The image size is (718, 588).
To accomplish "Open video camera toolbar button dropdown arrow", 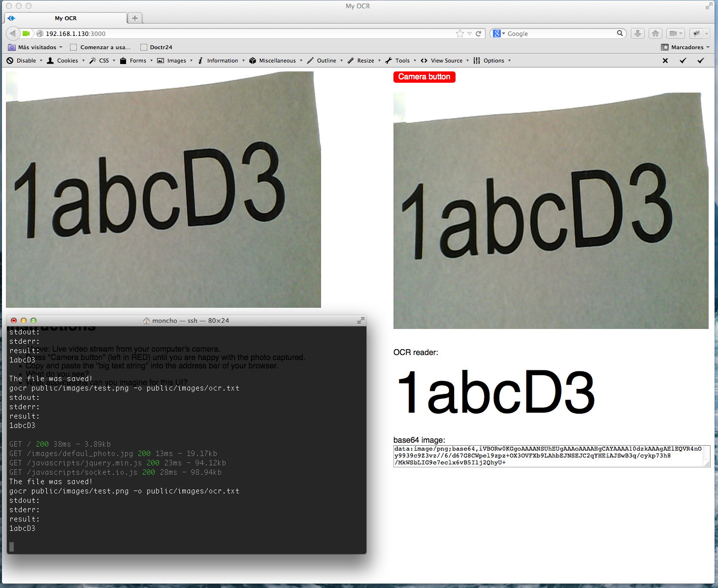I will pos(681,33).
